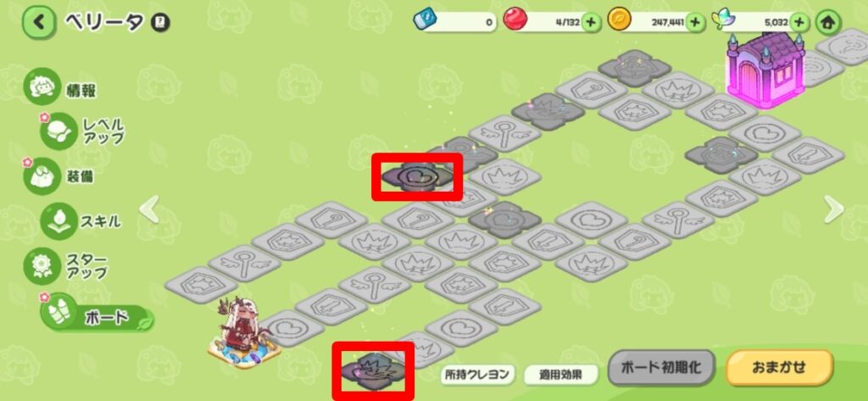868x401 pixels.
Task: Show next board with right arrow
Action: point(834,209)
